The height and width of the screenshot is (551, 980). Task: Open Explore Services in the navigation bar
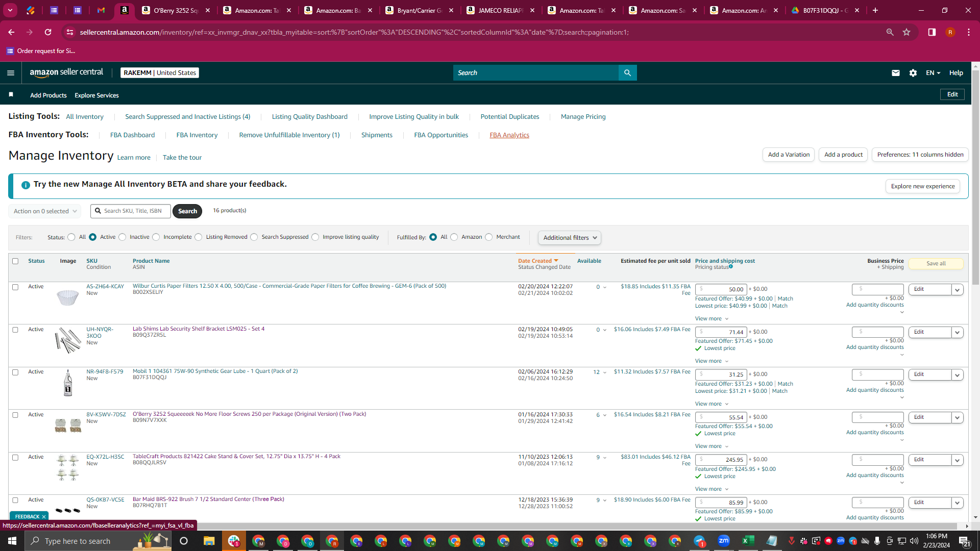96,95
